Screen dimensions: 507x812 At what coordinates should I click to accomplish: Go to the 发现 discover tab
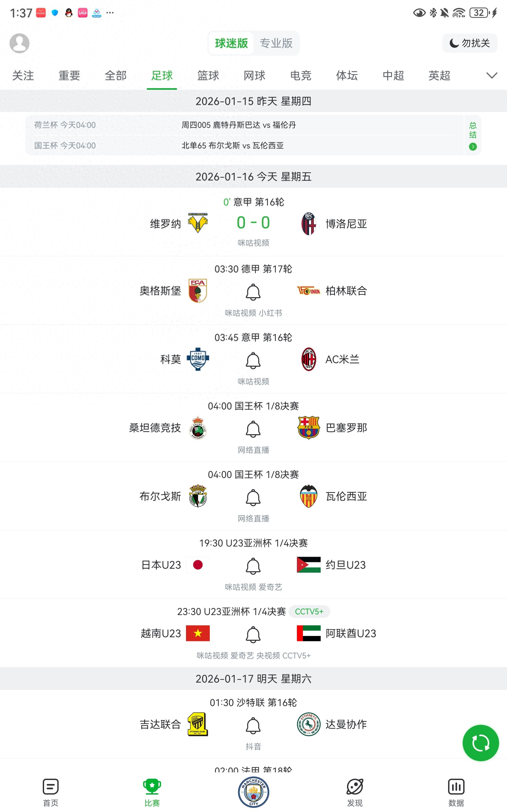pyautogui.click(x=355, y=793)
